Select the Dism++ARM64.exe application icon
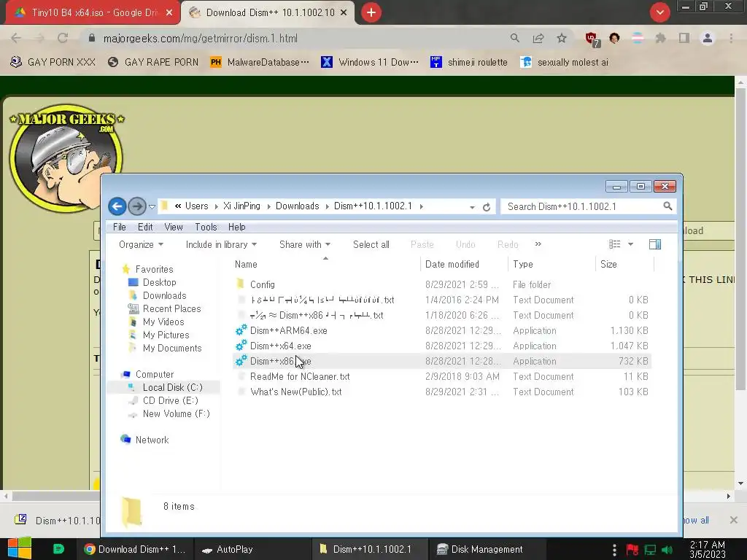Image resolution: width=747 pixels, height=560 pixels. pos(241,330)
